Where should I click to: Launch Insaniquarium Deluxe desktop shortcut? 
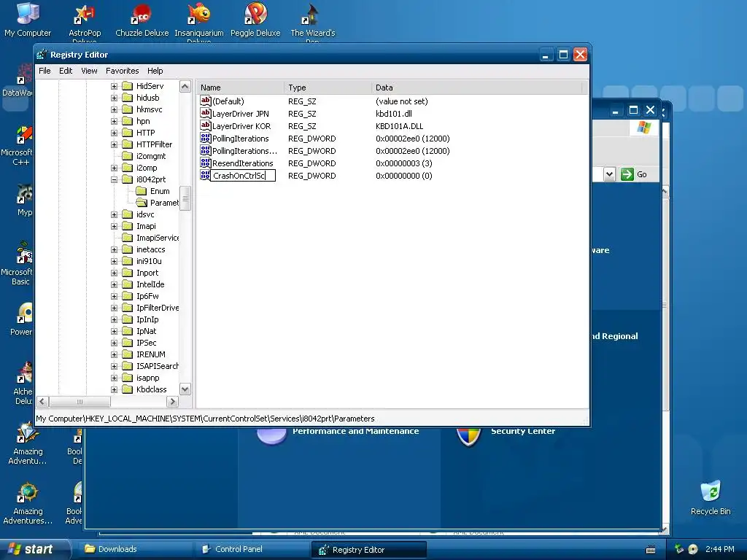pyautogui.click(x=199, y=22)
